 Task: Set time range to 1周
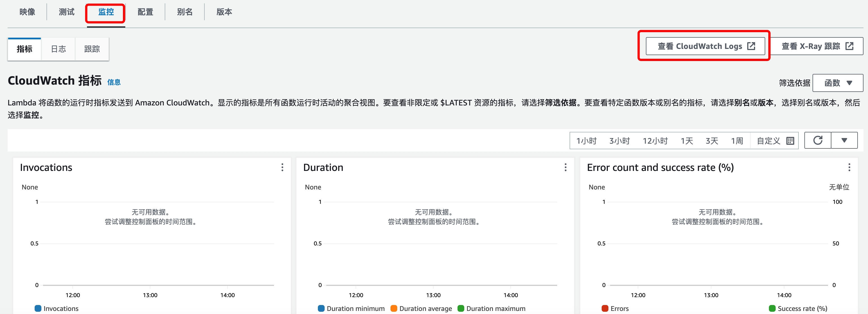[737, 141]
